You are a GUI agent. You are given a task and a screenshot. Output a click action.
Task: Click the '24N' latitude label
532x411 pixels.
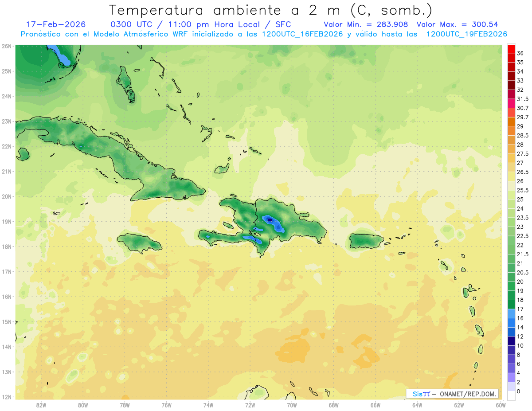point(6,96)
